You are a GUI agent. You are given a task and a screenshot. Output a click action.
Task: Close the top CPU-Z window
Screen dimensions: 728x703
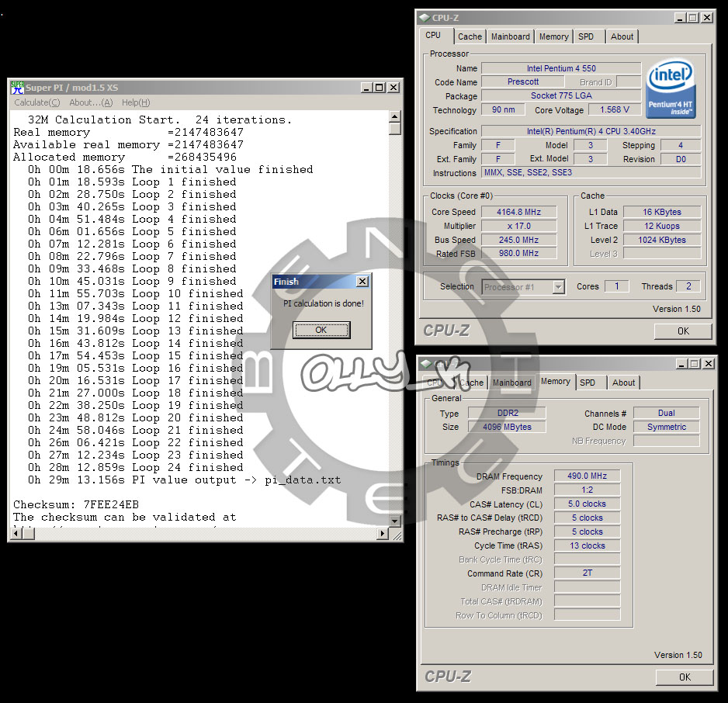(x=706, y=18)
